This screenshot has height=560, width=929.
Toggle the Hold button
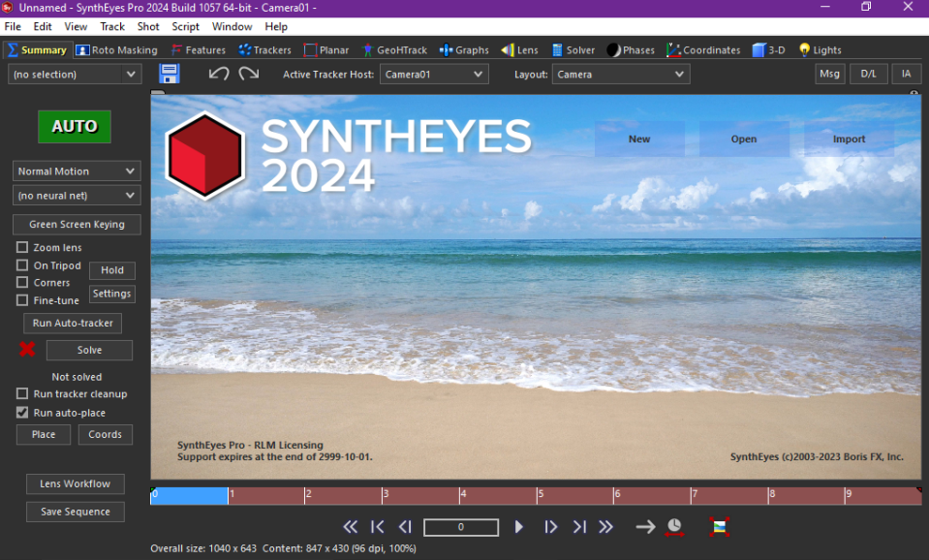[x=112, y=269]
